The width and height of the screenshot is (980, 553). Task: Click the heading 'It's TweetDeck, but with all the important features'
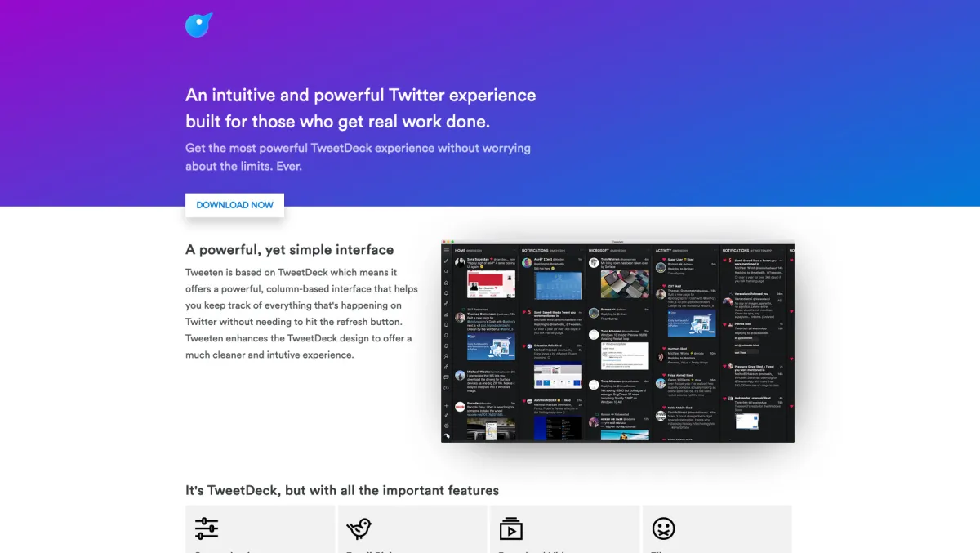342,491
